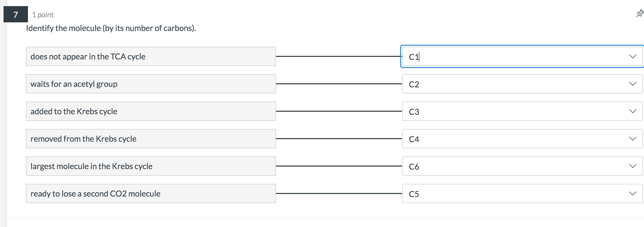The width and height of the screenshot is (644, 227).
Task: Click the '1 point' label
Action: pos(43,15)
